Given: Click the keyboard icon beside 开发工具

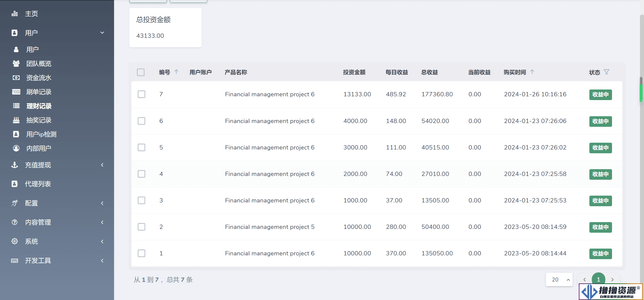Looking at the screenshot, I should (x=15, y=260).
